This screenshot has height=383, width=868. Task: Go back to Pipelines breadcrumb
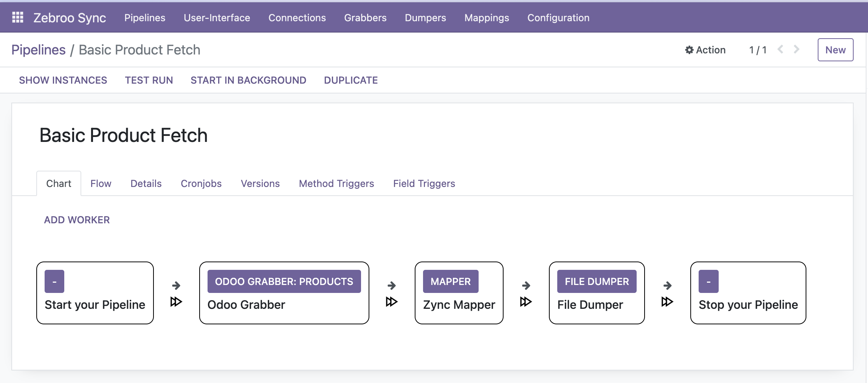(39, 50)
